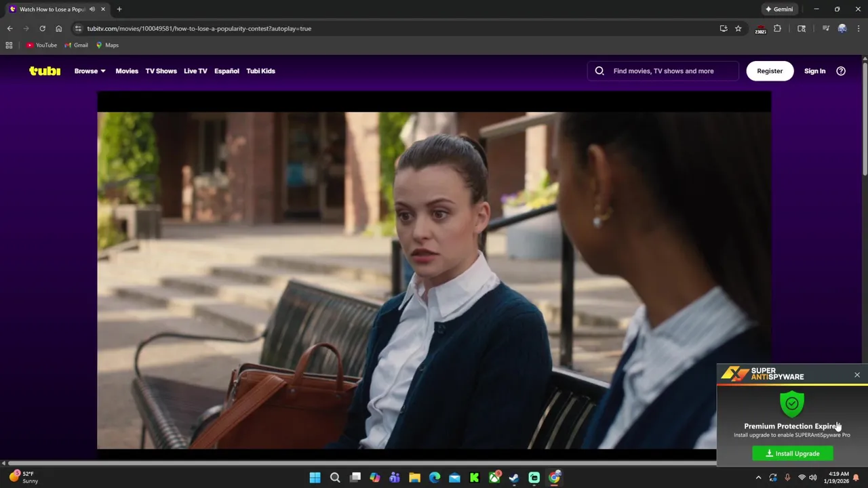Open Windows taskbar search
The width and height of the screenshot is (868, 488).
coord(335,478)
